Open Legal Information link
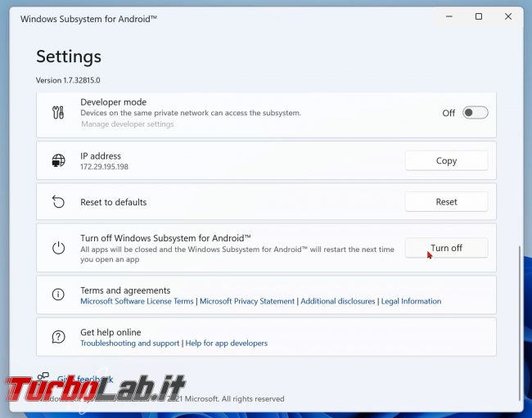 pos(411,301)
